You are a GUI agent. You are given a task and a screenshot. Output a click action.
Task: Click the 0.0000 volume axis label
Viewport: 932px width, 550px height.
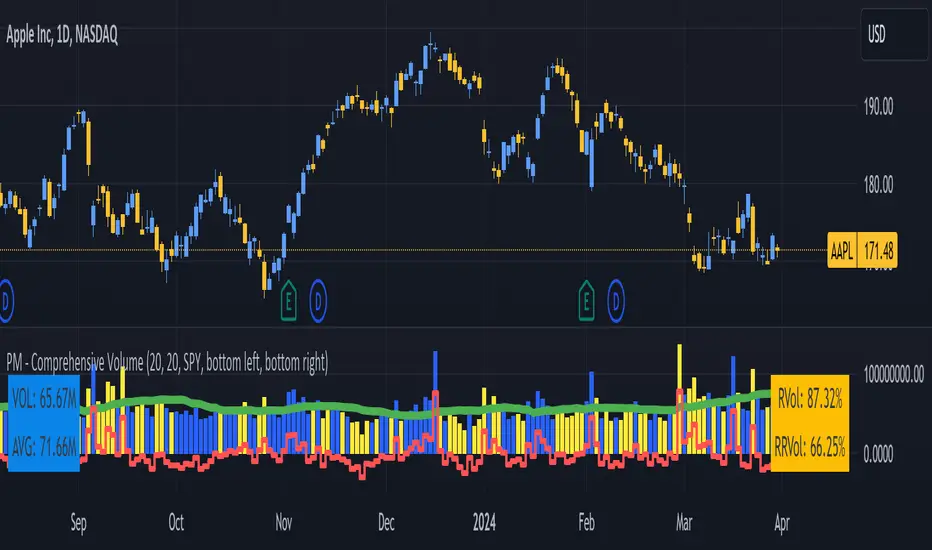[x=878, y=455]
